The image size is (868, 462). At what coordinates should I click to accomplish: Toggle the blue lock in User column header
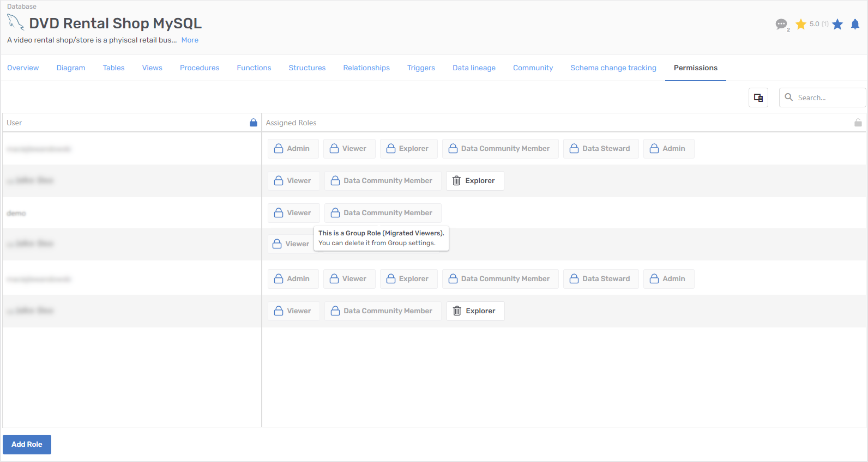pos(254,123)
